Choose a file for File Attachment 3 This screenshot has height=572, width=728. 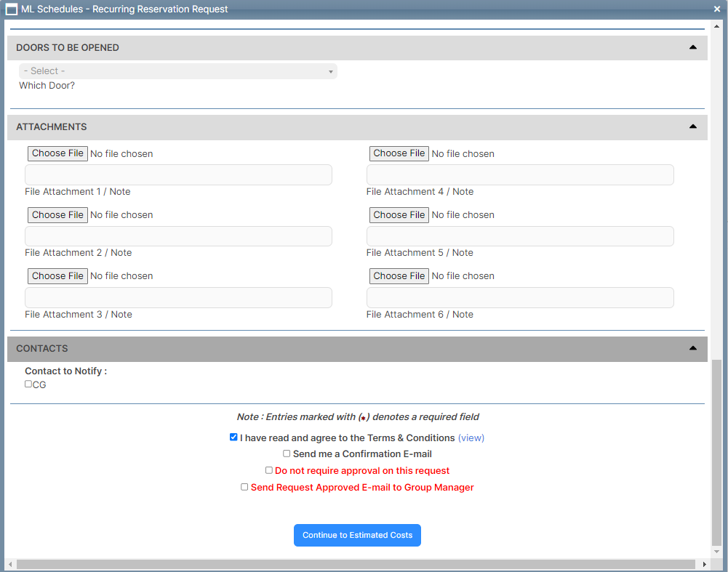point(57,276)
